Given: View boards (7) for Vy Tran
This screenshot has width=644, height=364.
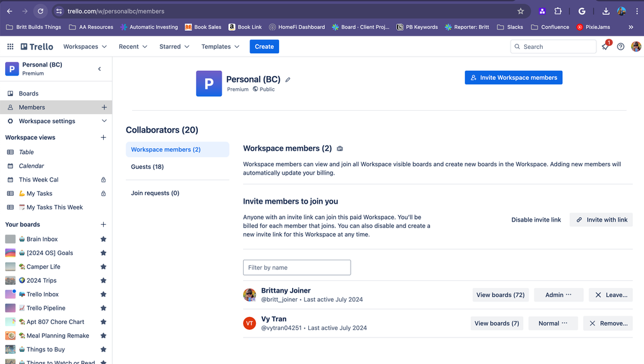Looking at the screenshot, I should click(497, 323).
